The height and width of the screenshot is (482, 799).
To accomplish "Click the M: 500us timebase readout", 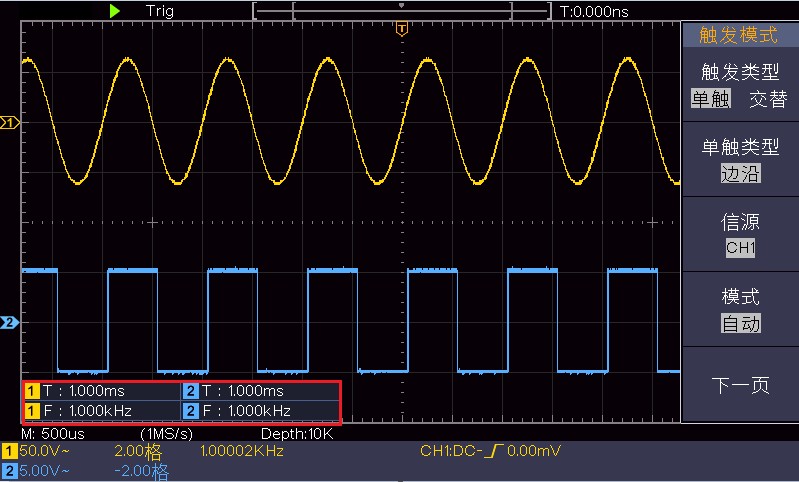I will [53, 434].
